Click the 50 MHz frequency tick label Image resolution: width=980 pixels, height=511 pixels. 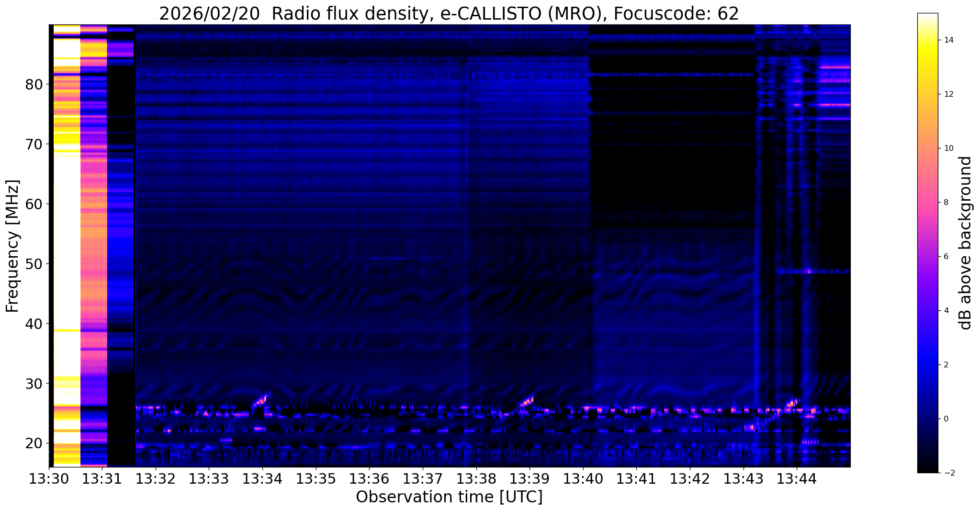[34, 264]
